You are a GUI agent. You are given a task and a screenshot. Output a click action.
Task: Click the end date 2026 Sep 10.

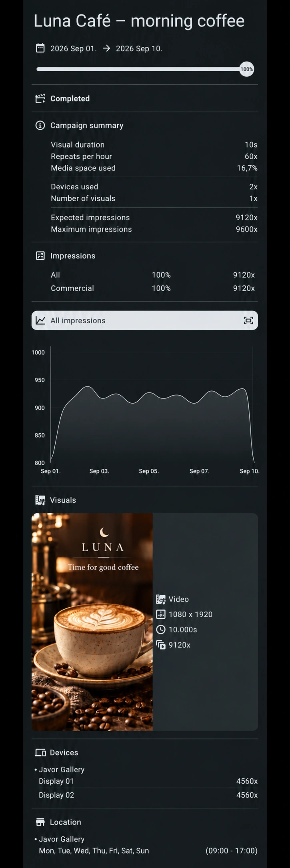point(139,48)
